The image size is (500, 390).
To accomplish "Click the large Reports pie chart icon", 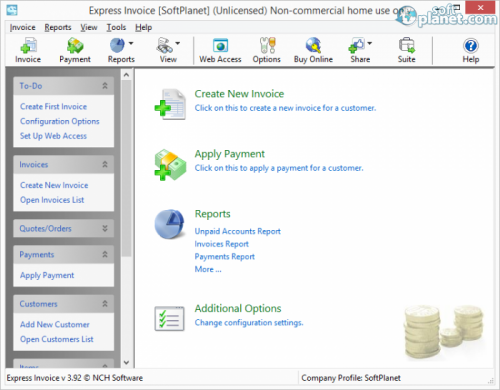I will pyautogui.click(x=169, y=224).
